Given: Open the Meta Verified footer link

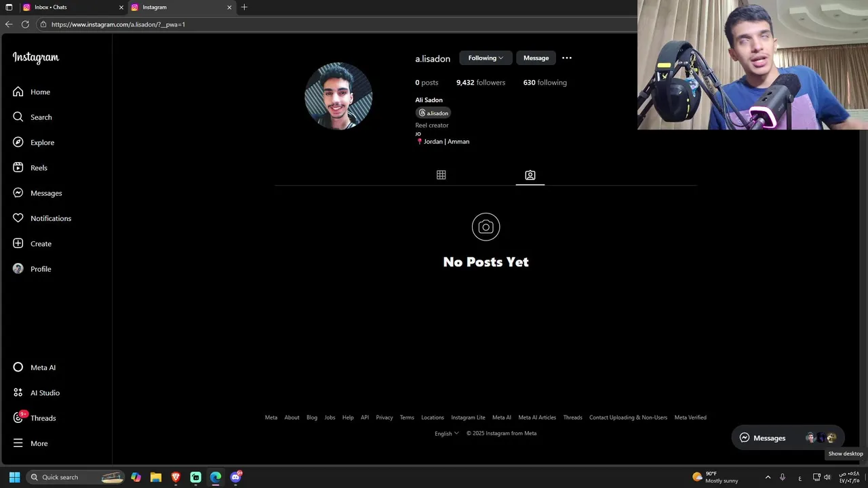Looking at the screenshot, I should [x=690, y=418].
